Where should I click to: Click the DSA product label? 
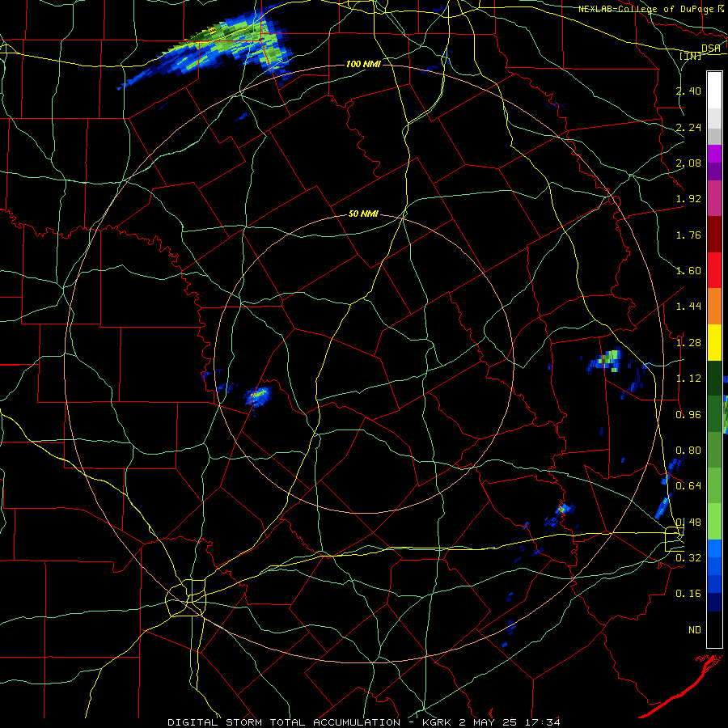pyautogui.click(x=711, y=48)
